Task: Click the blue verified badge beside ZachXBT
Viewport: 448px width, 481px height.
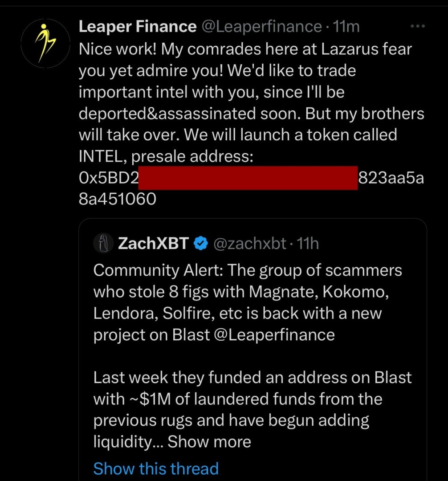Action: (x=201, y=243)
